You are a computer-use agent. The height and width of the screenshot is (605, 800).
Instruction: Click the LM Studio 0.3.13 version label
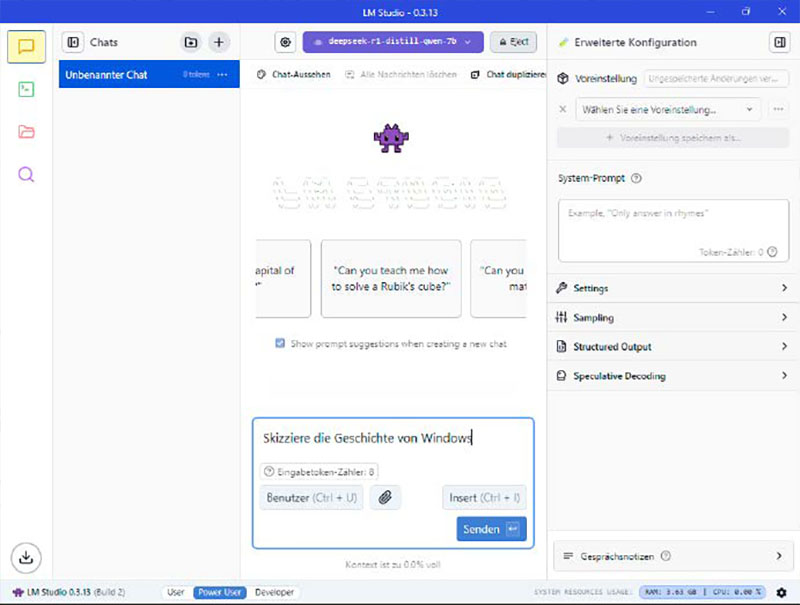coord(68,592)
